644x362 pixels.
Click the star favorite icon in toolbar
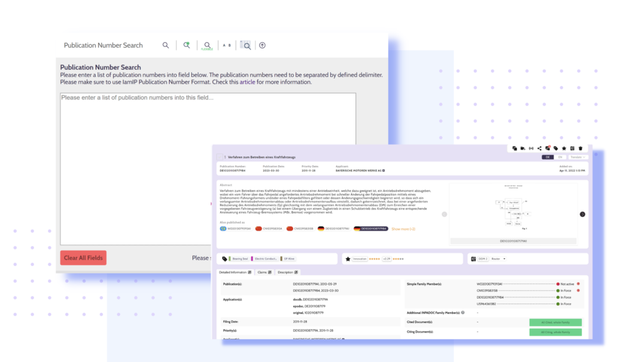point(564,148)
